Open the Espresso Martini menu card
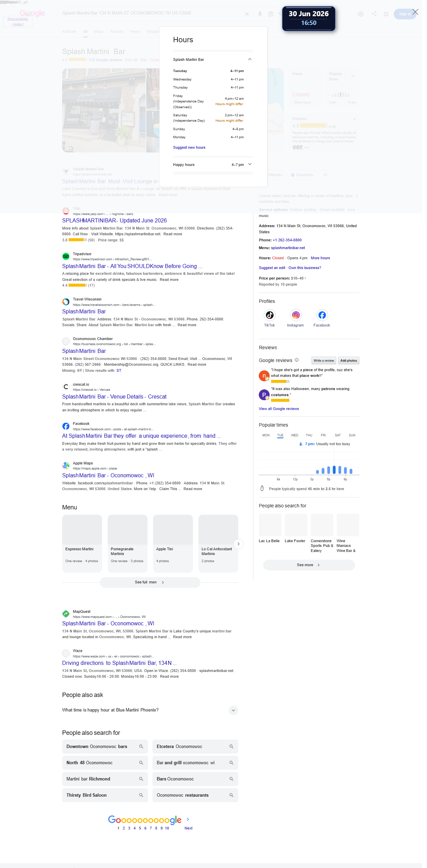Screen dimensions: 427x868 (82, 544)
